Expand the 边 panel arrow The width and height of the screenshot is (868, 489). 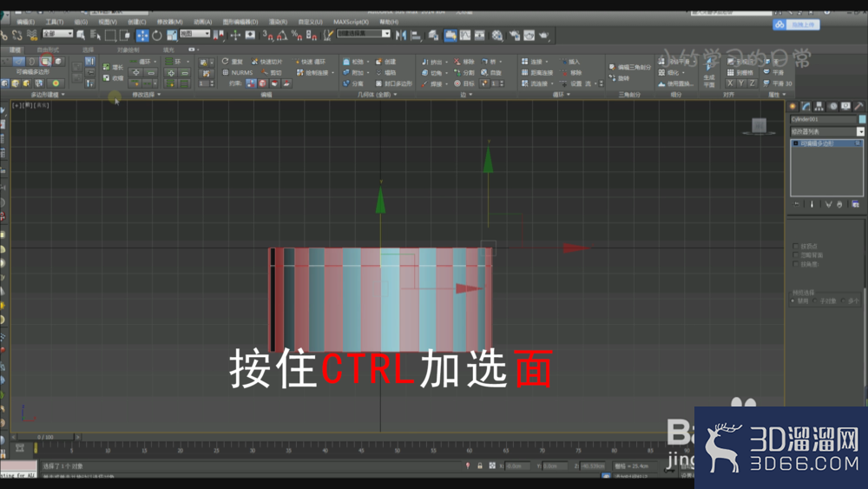coord(470,95)
